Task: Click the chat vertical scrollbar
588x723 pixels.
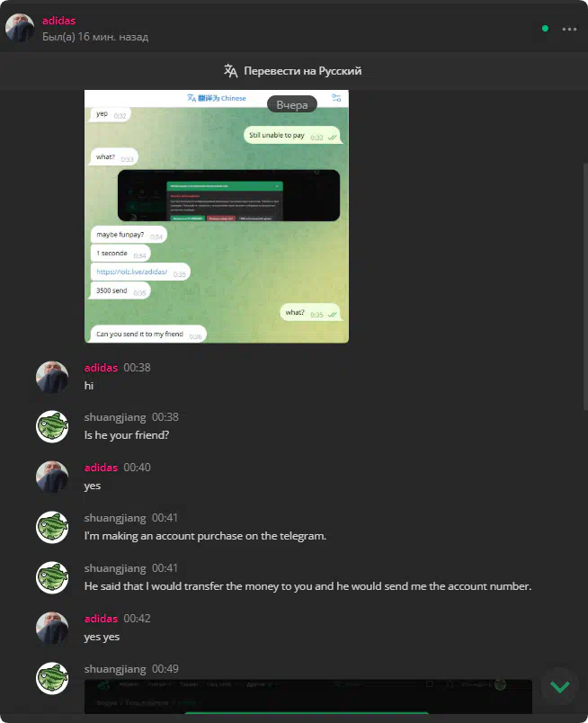Action: pyautogui.click(x=585, y=286)
